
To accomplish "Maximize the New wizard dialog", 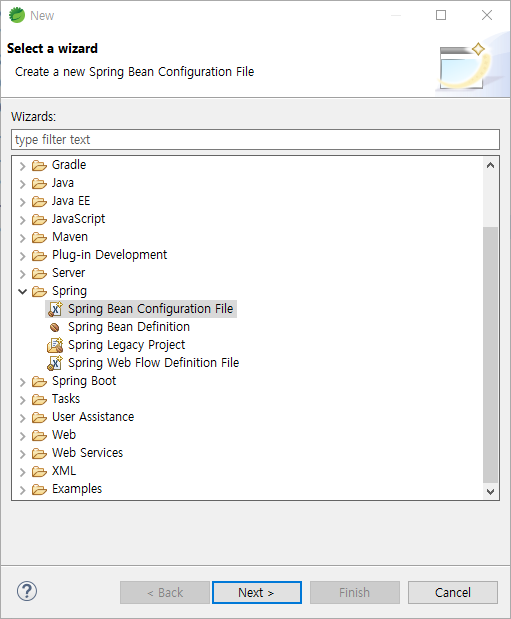I will [441, 15].
